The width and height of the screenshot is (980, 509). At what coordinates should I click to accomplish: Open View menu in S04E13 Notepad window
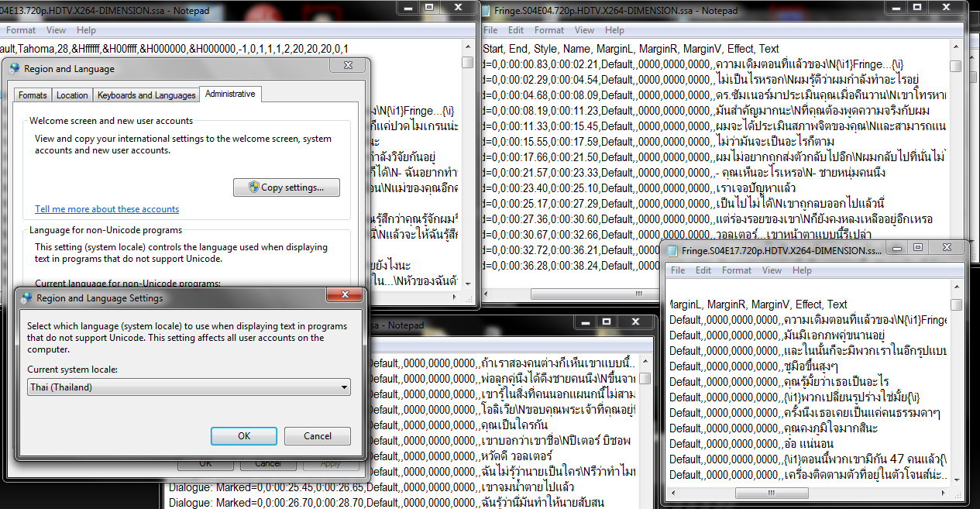pyautogui.click(x=56, y=30)
